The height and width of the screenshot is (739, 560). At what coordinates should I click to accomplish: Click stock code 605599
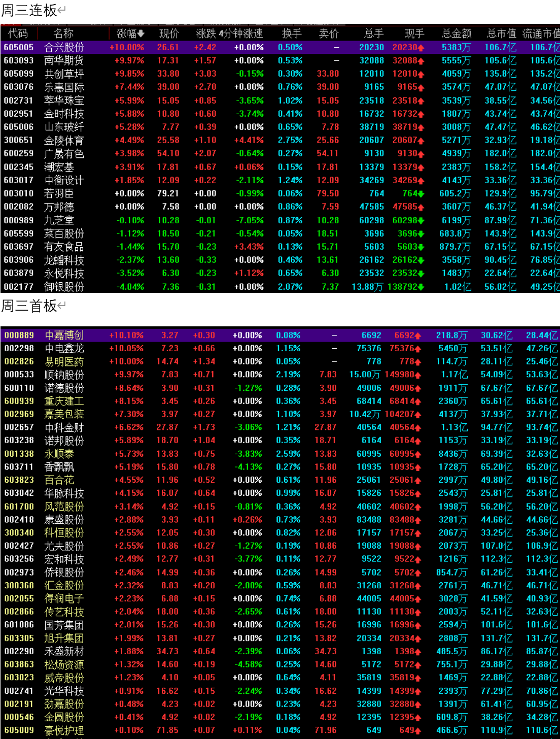coord(19,233)
